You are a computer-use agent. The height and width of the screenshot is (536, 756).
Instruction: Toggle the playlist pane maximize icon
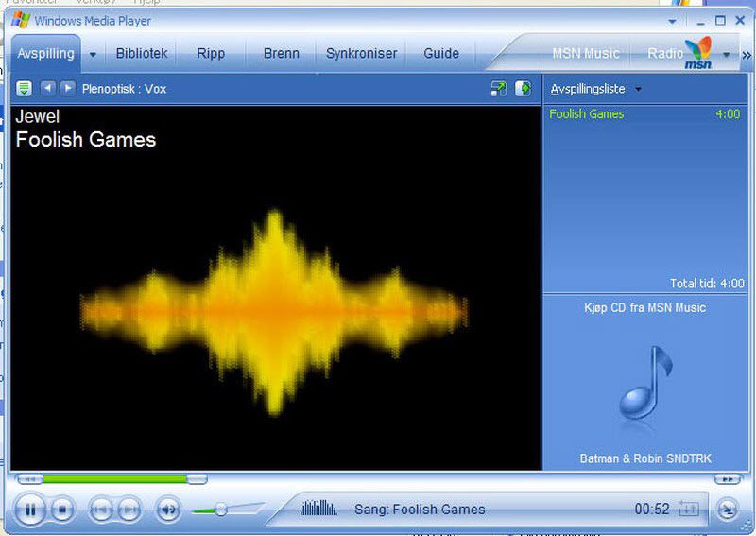point(524,89)
